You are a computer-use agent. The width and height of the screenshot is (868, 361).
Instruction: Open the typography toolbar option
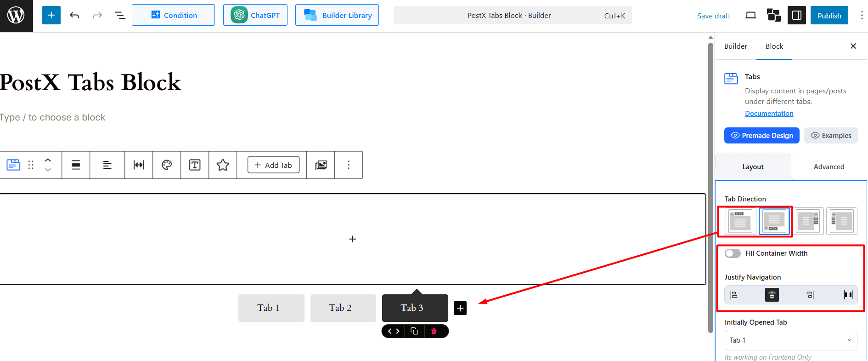click(195, 165)
